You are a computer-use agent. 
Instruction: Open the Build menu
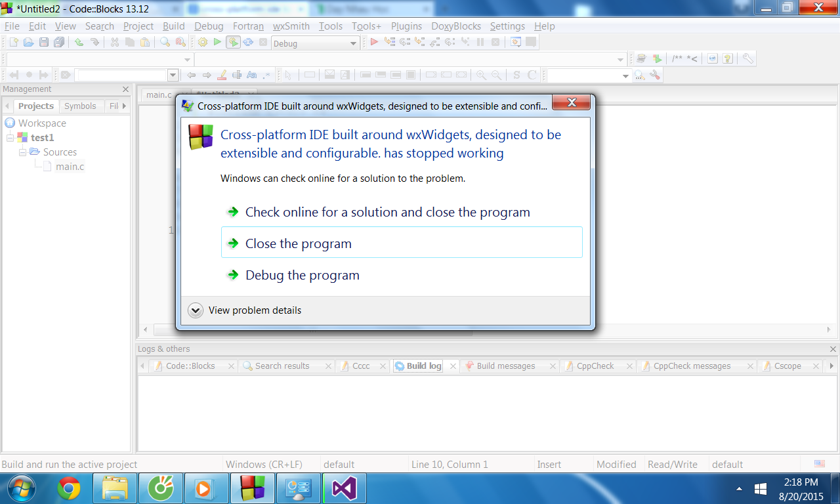pyautogui.click(x=173, y=26)
